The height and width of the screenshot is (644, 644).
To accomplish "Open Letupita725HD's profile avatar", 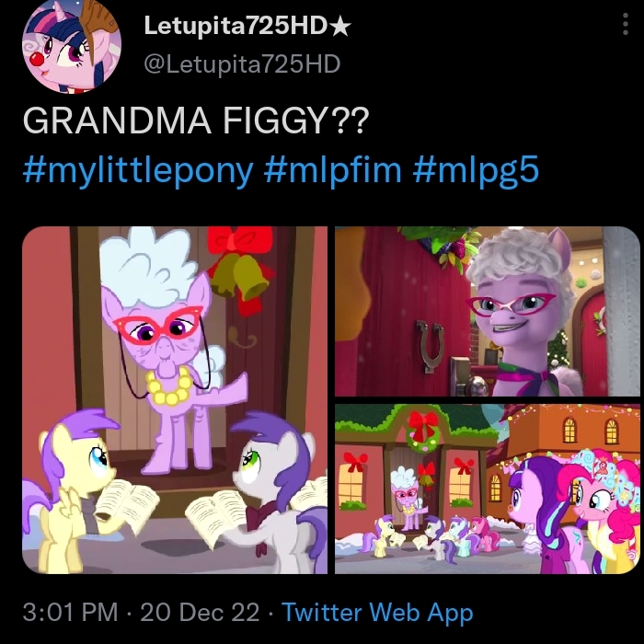I will (x=72, y=44).
